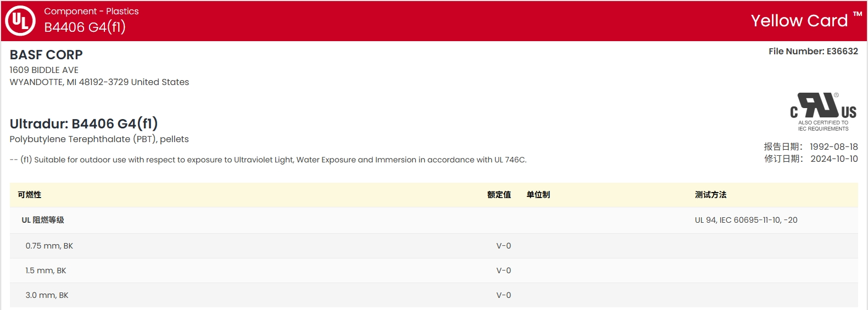Click 'ALSO CERTIFIED TO IEC REQUIREMENTS' caption
Image resolution: width=868 pixels, height=310 pixels.
pyautogui.click(x=823, y=126)
